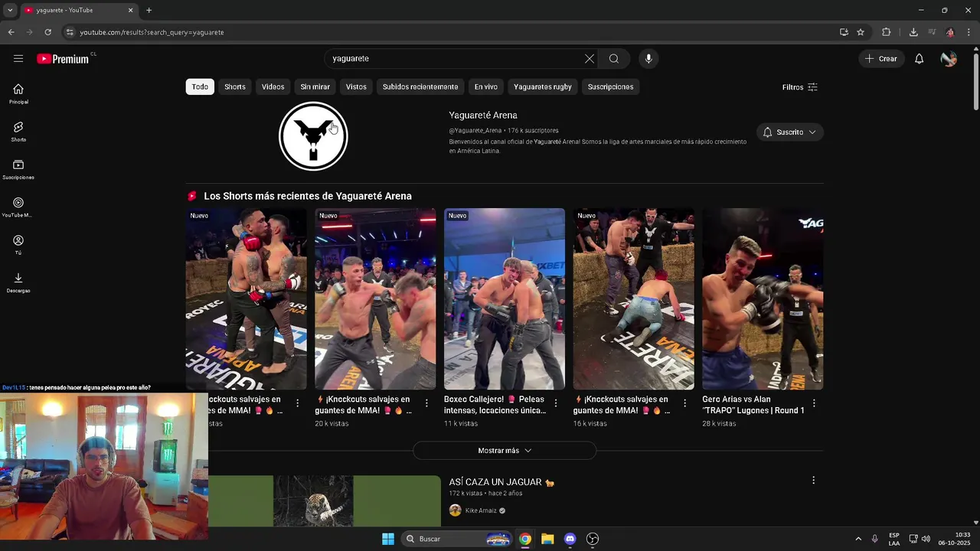Click the Chrome address bar URL
Viewport: 980px width, 551px height.
point(152,32)
